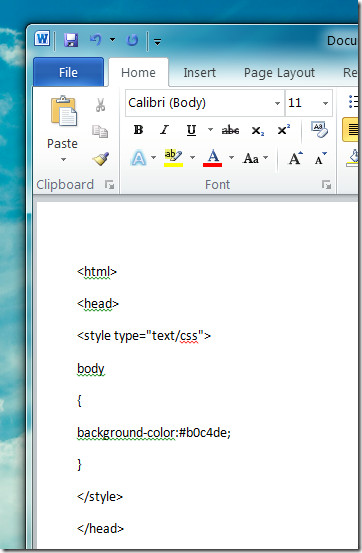Open the Font dialog box launcher
Screen dimensions: 362x553
(326, 184)
